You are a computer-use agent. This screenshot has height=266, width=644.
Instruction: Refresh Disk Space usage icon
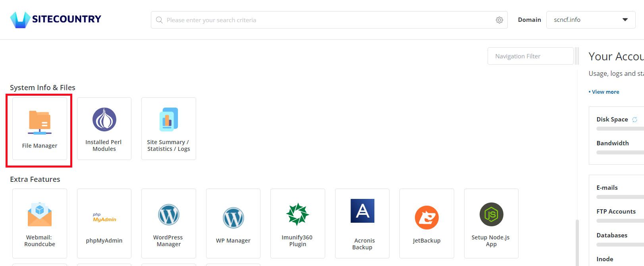634,120
